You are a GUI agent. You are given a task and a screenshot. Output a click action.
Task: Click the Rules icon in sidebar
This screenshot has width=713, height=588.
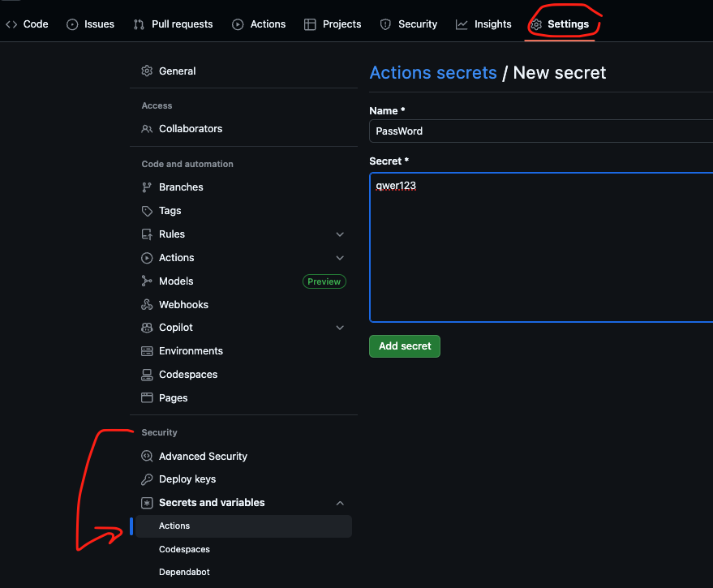147,234
